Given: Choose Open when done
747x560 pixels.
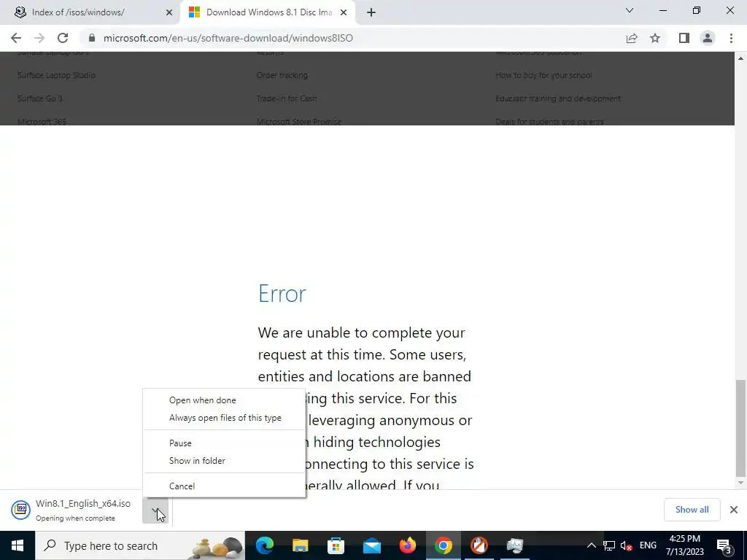Looking at the screenshot, I should (x=203, y=400).
